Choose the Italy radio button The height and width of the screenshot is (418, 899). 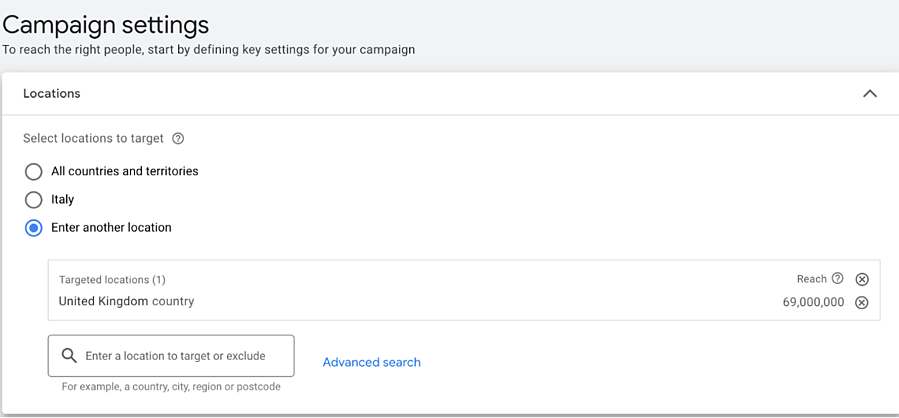pyautogui.click(x=34, y=200)
